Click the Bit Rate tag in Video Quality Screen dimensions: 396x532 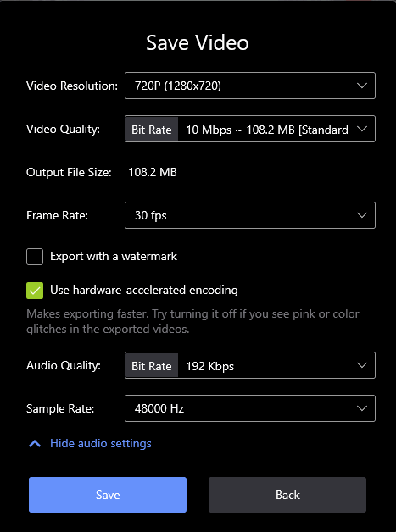152,130
